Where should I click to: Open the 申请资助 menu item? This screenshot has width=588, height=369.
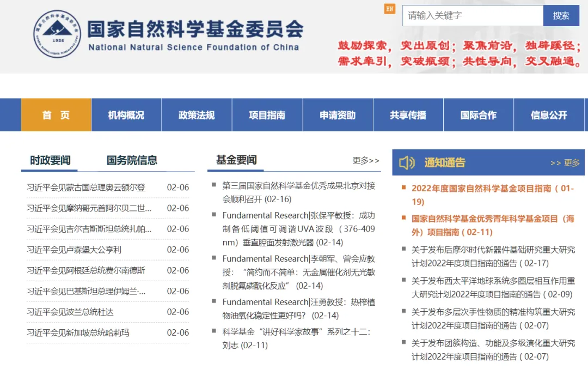[x=338, y=115]
